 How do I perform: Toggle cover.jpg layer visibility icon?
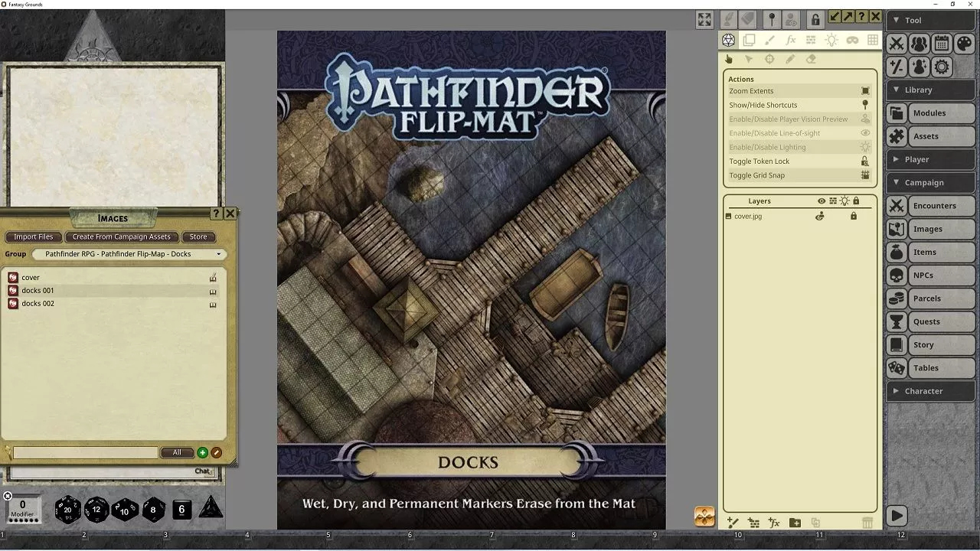[x=820, y=217]
